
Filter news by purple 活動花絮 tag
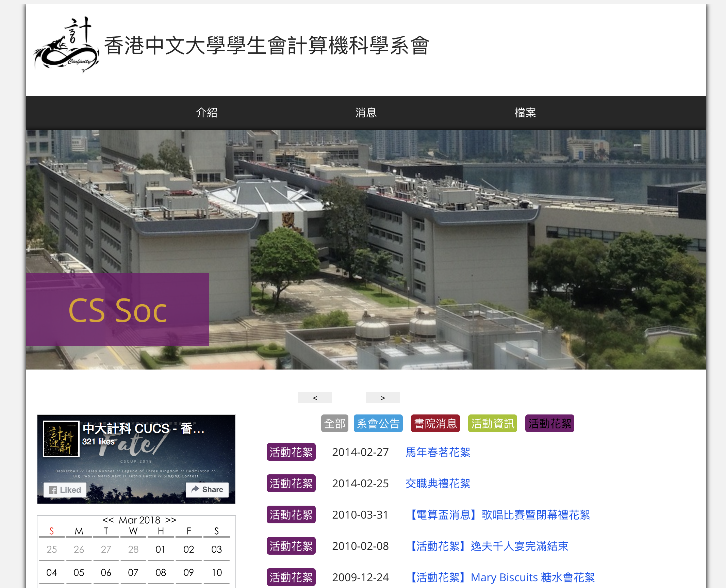pos(549,424)
